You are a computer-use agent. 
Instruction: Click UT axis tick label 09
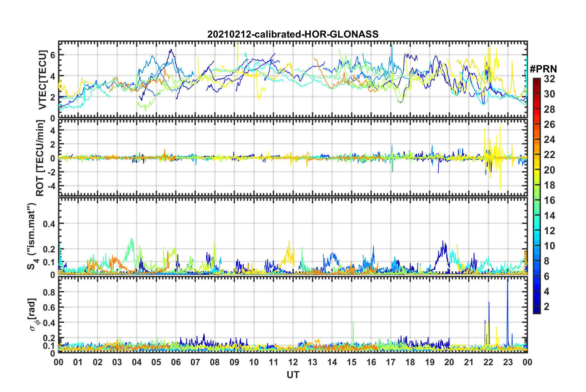click(234, 362)
